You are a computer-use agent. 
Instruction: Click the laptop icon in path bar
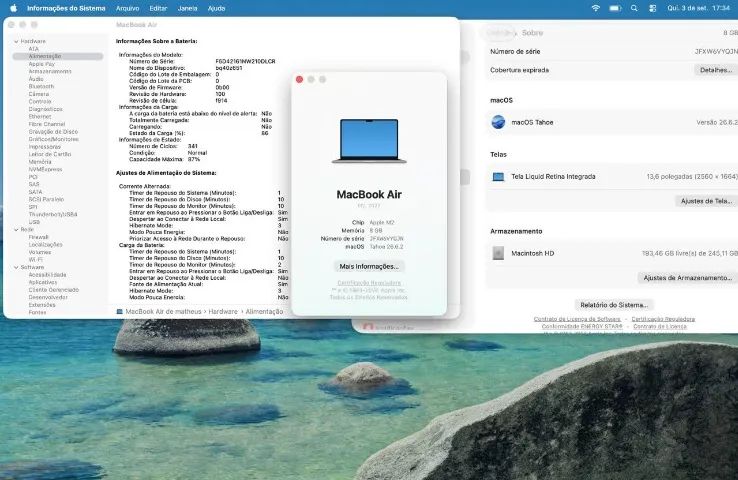click(x=120, y=312)
